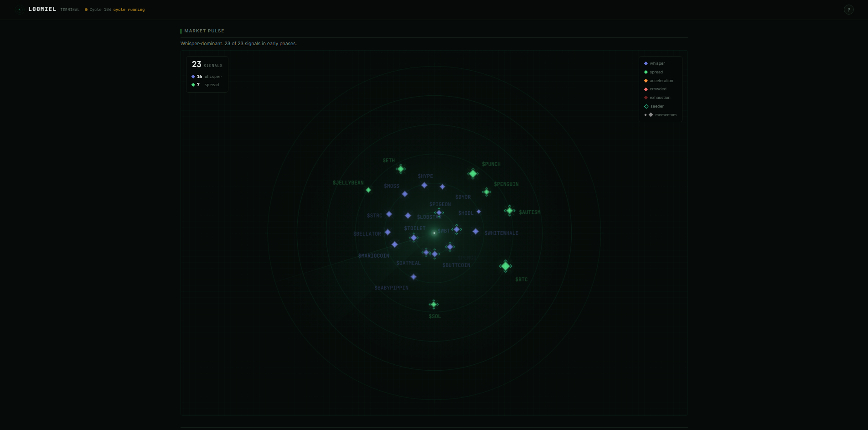
Task: Click the Cycle 104 orange status dot
Action: 85,9
